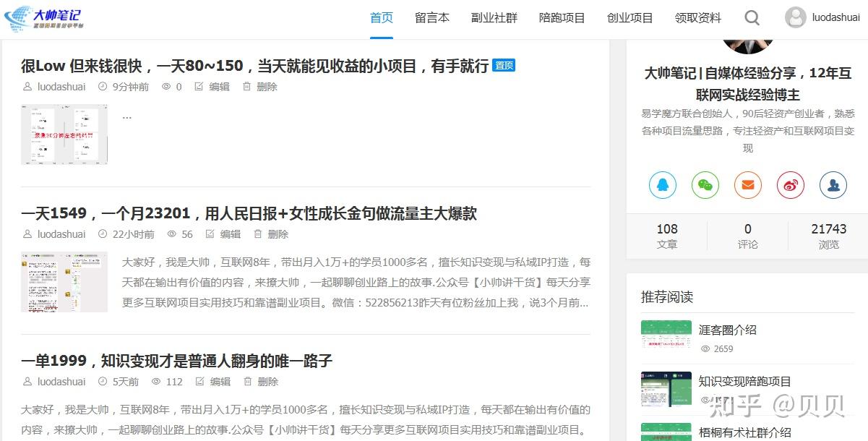Open the email contact icon
Viewport: 868px width, 441px height.
(x=748, y=185)
